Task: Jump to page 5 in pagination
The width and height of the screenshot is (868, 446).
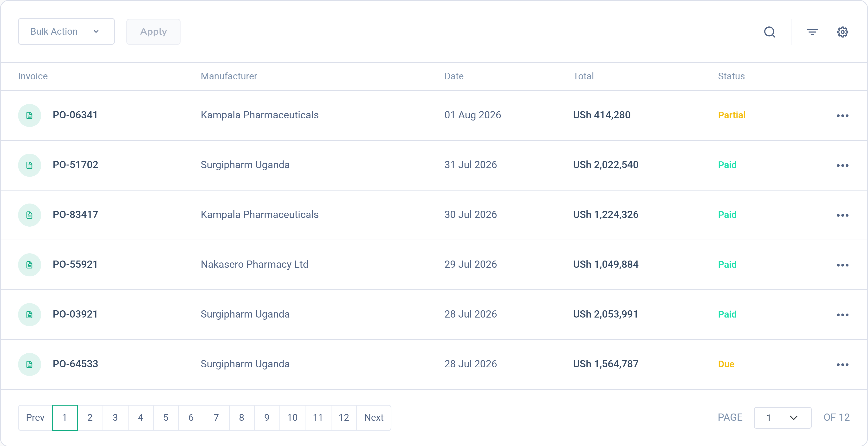Action: (x=166, y=418)
